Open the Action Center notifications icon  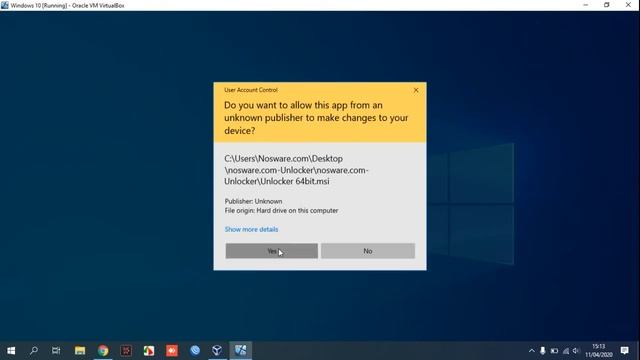(624, 351)
